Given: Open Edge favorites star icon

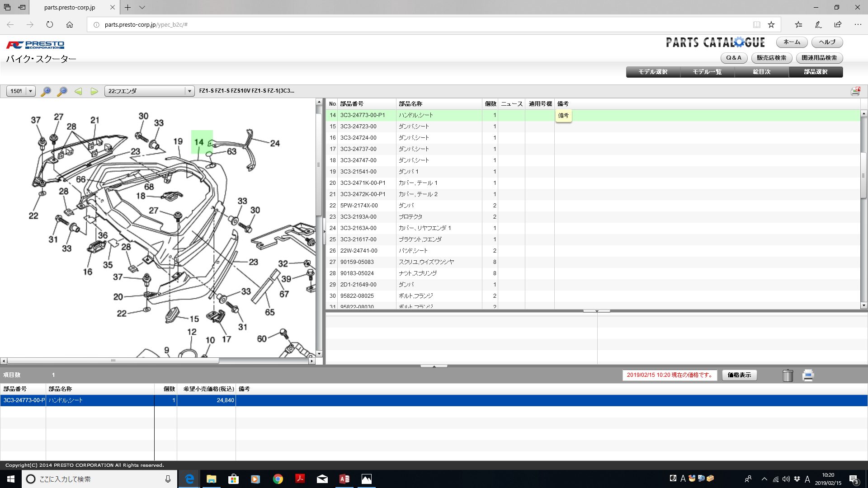Looking at the screenshot, I should point(771,24).
